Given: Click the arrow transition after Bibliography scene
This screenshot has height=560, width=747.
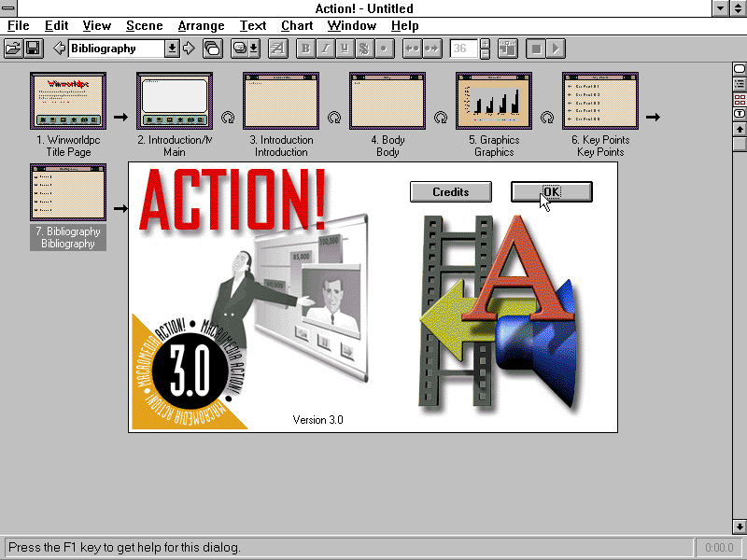Looking at the screenshot, I should pos(121,208).
